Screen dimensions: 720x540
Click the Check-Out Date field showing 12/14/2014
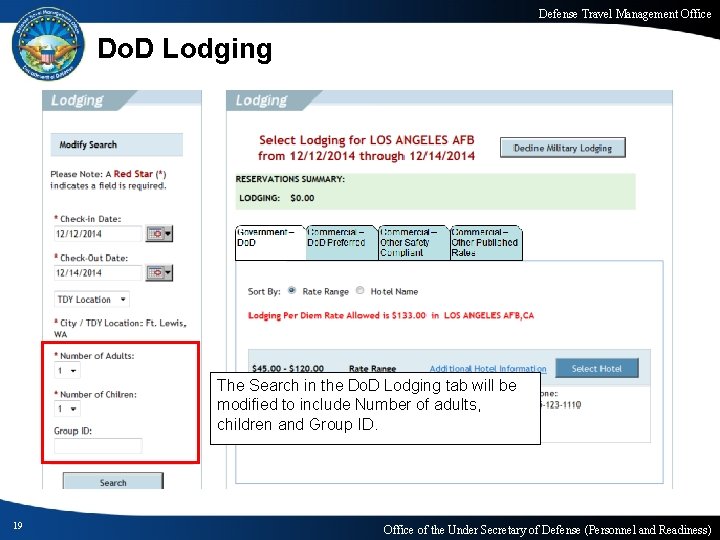98,273
